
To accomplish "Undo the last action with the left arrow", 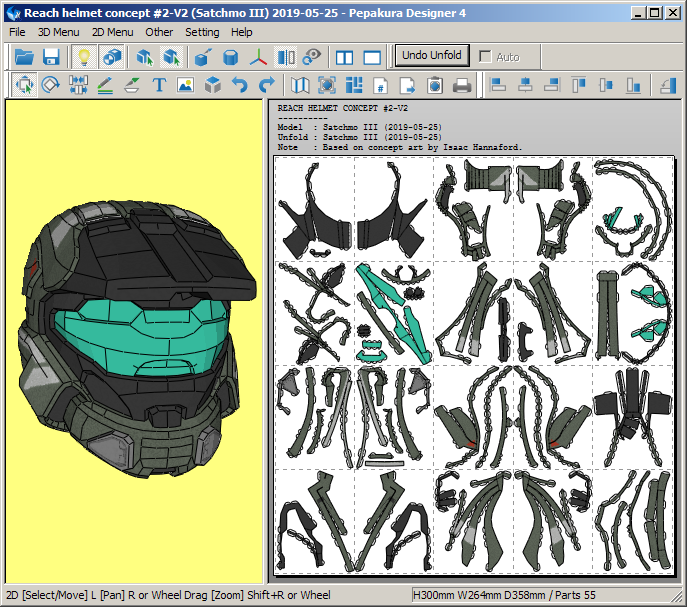I will tap(240, 85).
